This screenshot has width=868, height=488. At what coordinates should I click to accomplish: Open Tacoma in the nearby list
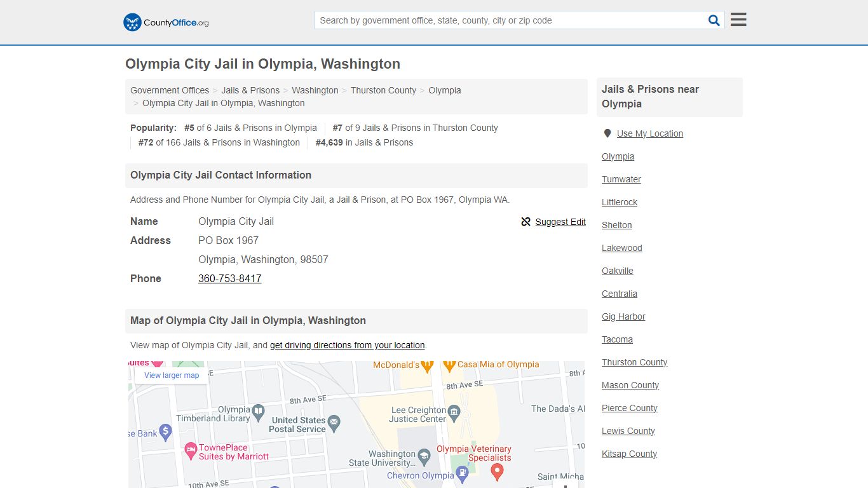[618, 339]
